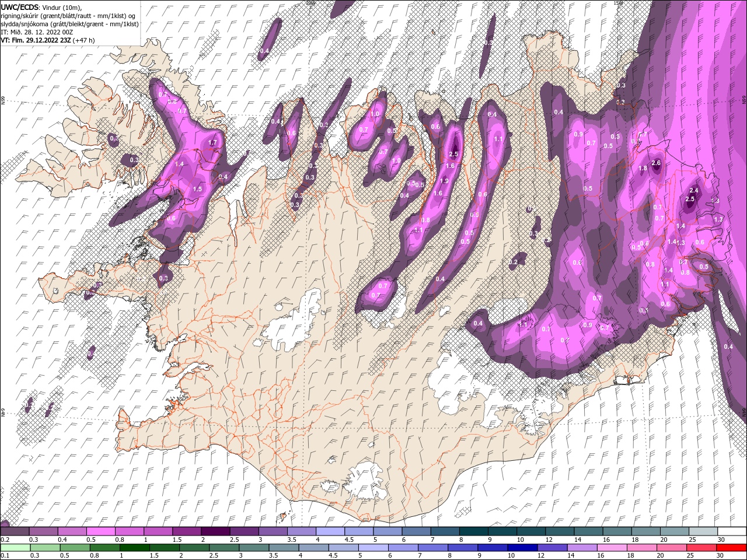Select the bright pink 0.5 snow legend swatch
The height and width of the screenshot is (560, 747).
(x=101, y=531)
